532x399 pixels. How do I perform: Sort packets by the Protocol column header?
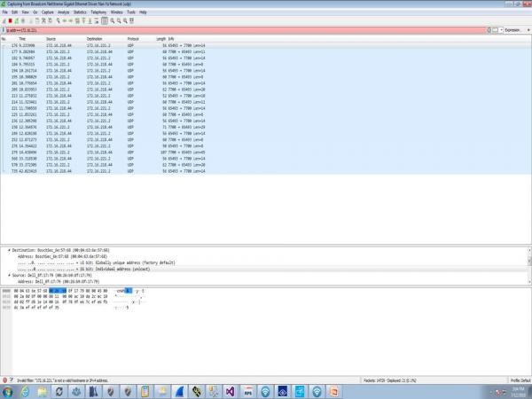[133, 39]
